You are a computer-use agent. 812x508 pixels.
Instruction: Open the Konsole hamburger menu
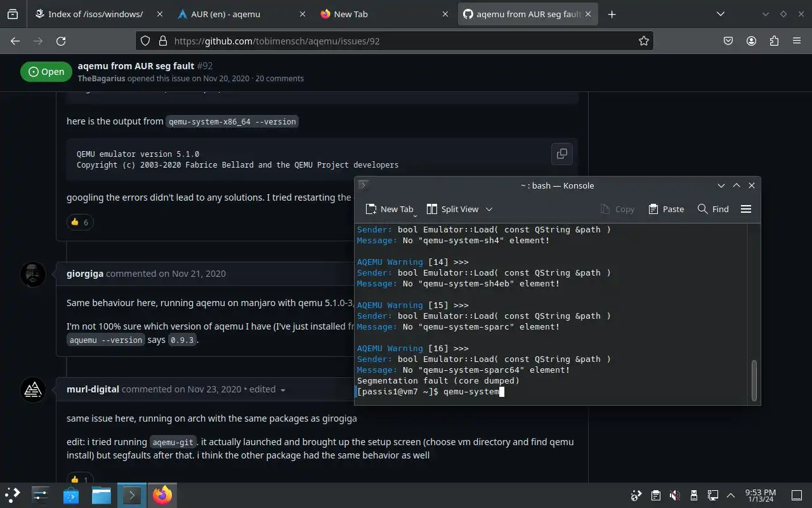[x=746, y=209]
